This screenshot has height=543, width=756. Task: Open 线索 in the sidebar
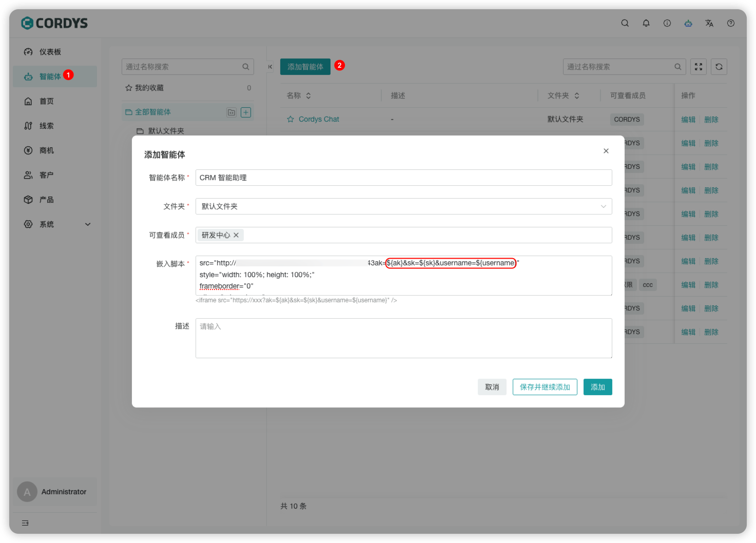(46, 126)
